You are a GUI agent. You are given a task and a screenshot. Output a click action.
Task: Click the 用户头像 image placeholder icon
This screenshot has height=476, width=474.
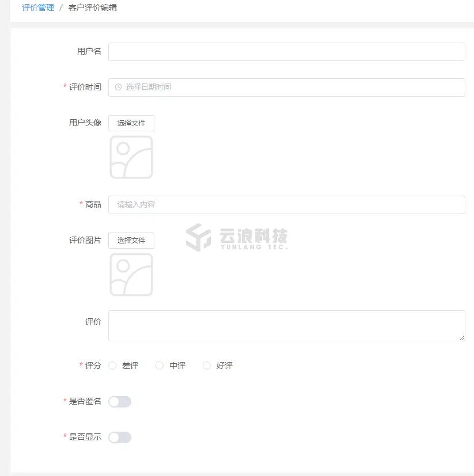(131, 157)
